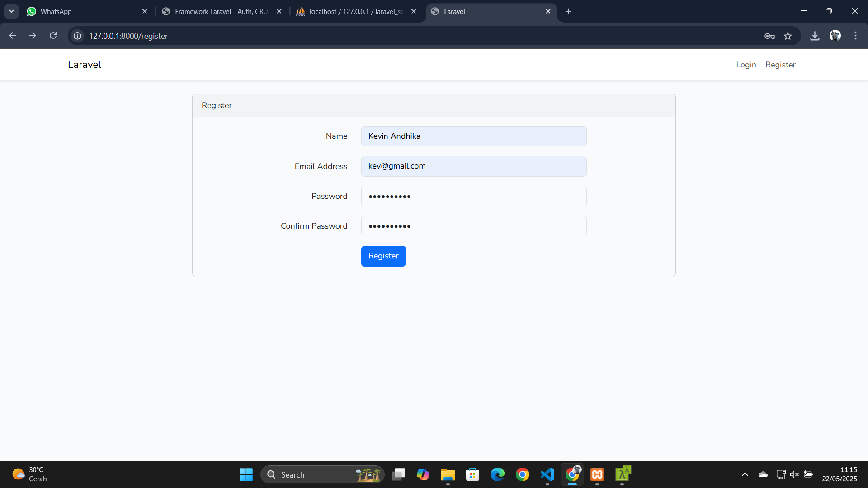Focus the Confirm Password field
This screenshot has height=488, width=868.
click(473, 226)
